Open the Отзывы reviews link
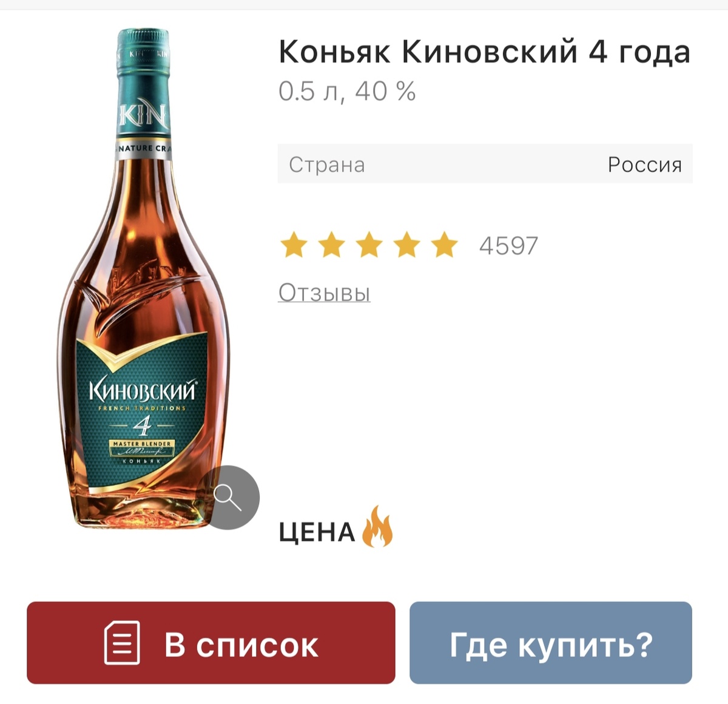728x704 pixels. click(x=324, y=293)
